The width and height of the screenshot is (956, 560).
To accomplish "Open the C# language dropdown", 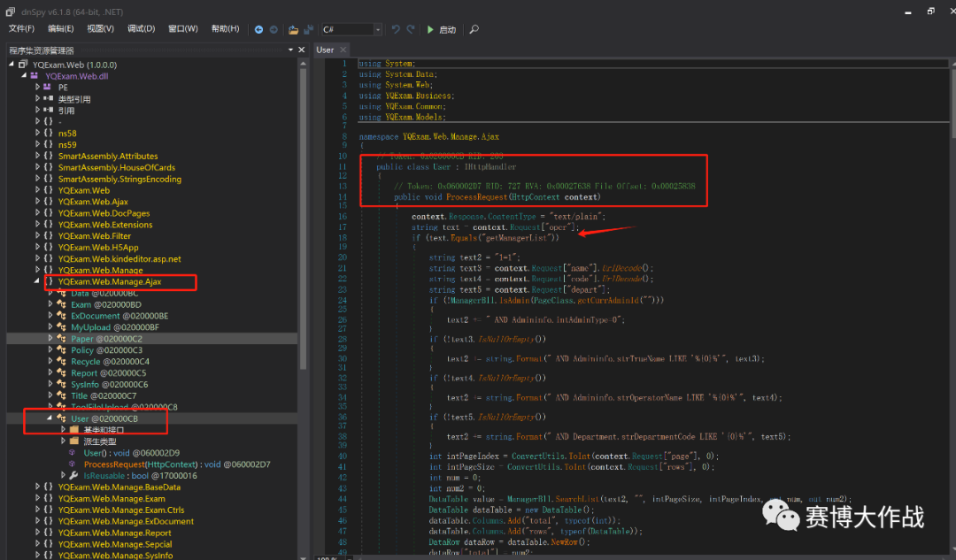I will pos(378,29).
